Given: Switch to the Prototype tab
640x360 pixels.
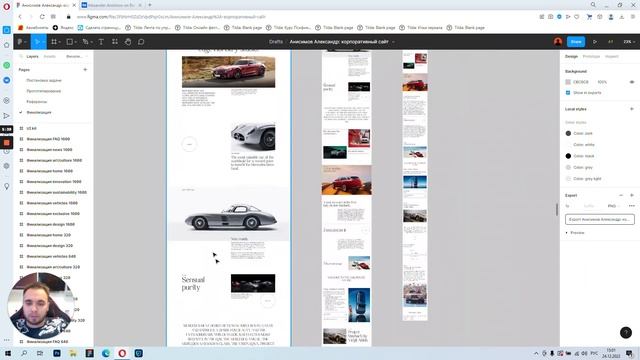Looking at the screenshot, I should pyautogui.click(x=591, y=56).
